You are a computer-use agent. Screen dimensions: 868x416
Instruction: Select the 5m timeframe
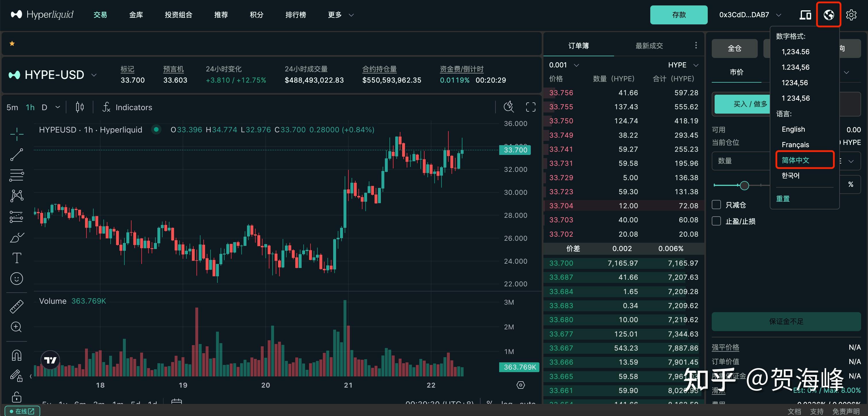click(12, 107)
